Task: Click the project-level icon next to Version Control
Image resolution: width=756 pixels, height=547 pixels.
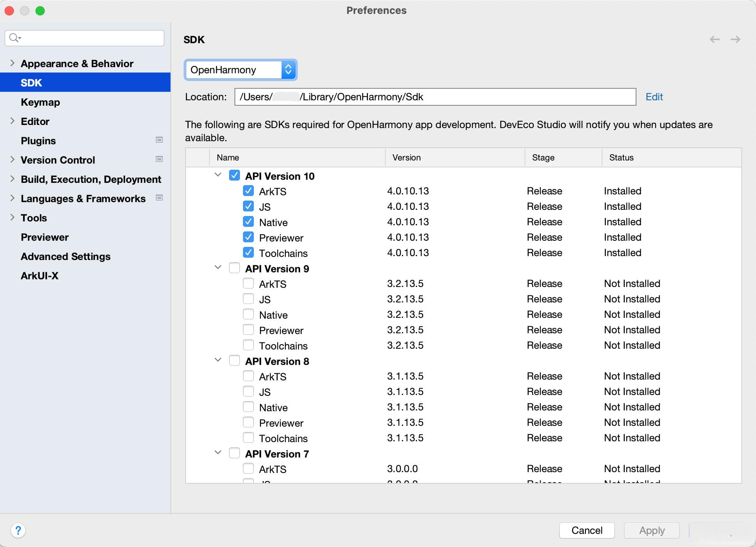Action: pos(159,159)
